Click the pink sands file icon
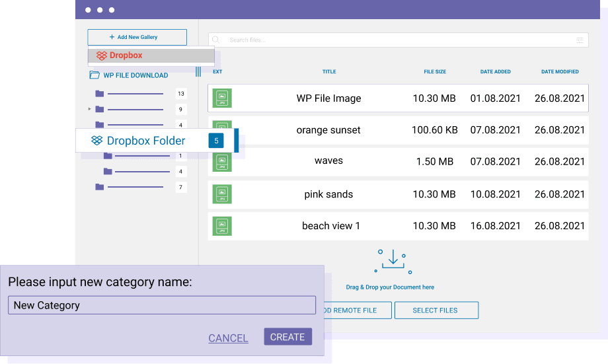The image size is (608, 364). (222, 194)
